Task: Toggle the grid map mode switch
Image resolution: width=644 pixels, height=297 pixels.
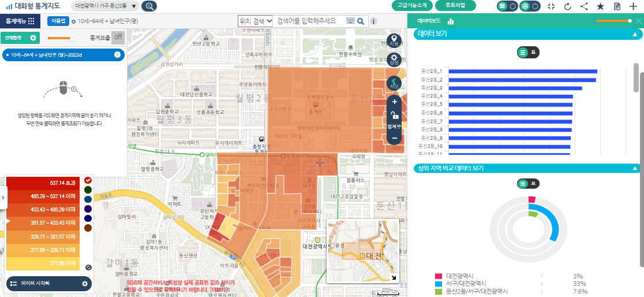Action: [x=507, y=6]
